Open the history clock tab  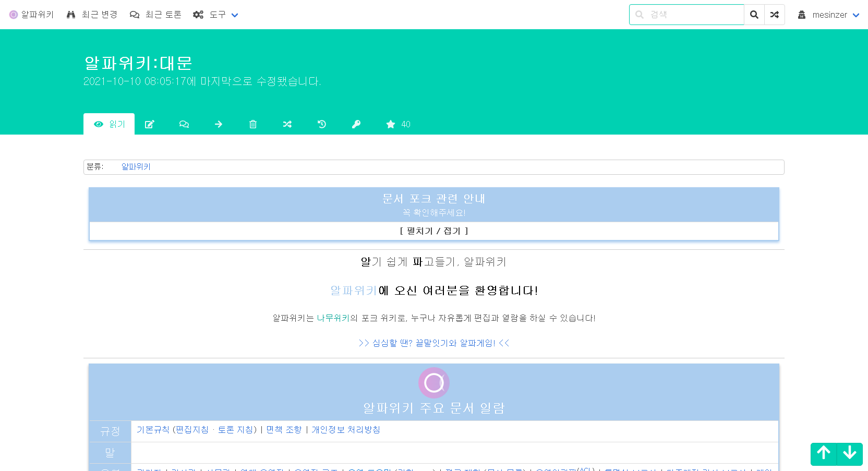pos(322,124)
